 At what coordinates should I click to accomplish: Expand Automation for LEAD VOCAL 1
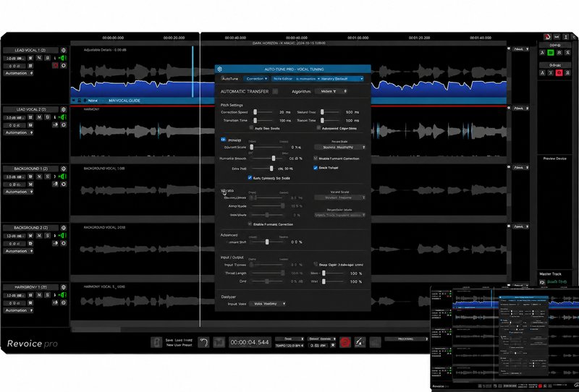[19, 73]
